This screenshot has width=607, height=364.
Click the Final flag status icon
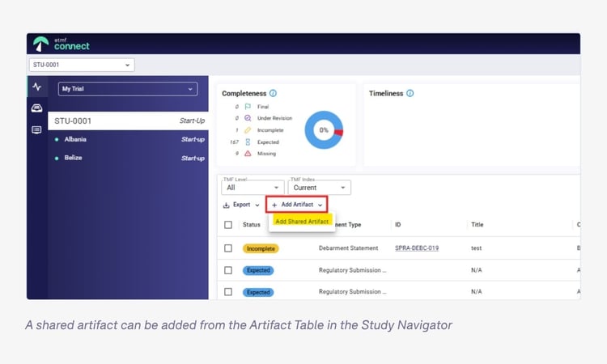248,107
